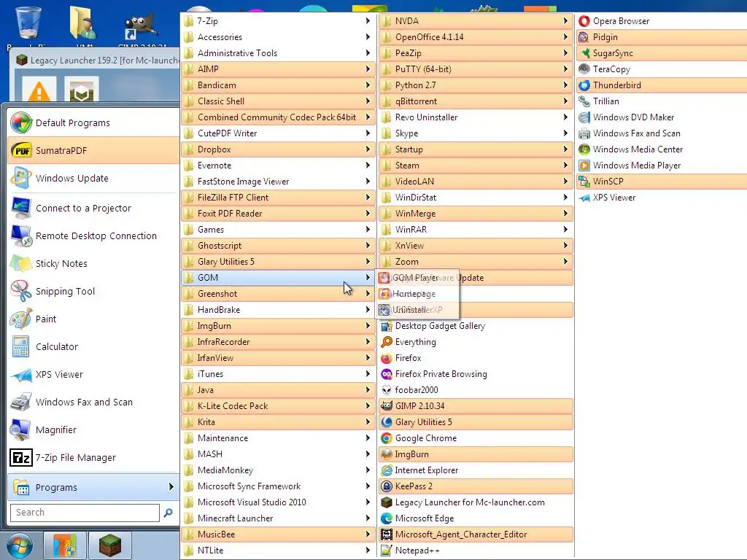Open KeePass 2

pos(476,486)
